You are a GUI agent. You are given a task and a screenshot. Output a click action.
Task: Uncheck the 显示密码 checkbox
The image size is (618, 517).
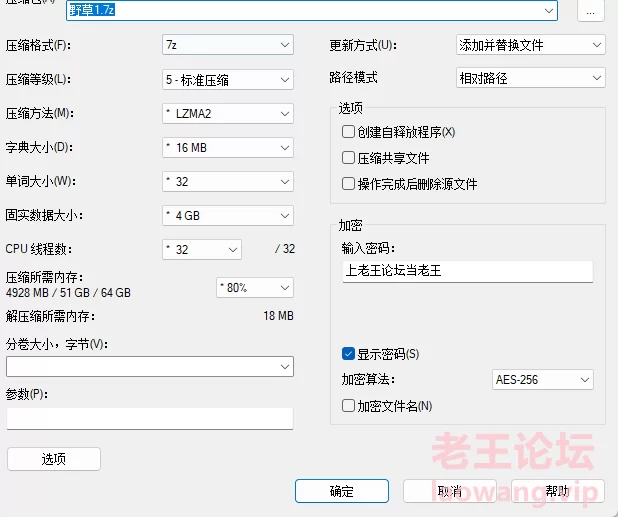click(348, 354)
